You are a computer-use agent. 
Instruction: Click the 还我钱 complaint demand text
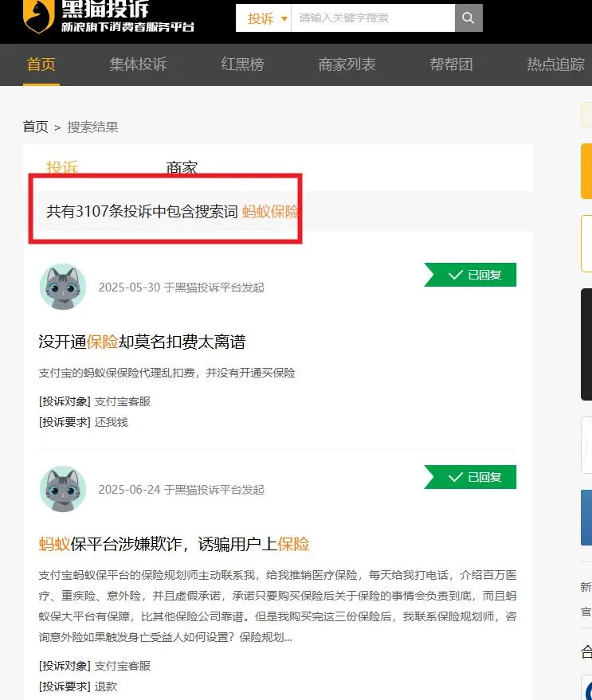point(112,422)
